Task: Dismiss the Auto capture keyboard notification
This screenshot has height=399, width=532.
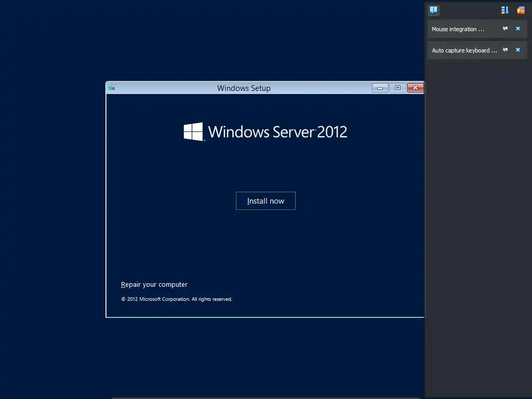Action: click(518, 50)
